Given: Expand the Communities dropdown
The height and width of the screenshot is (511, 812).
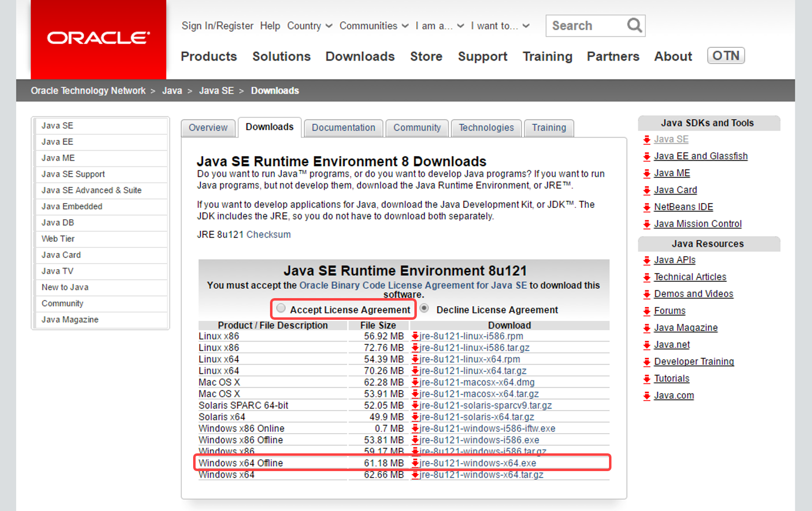Looking at the screenshot, I should coord(374,26).
